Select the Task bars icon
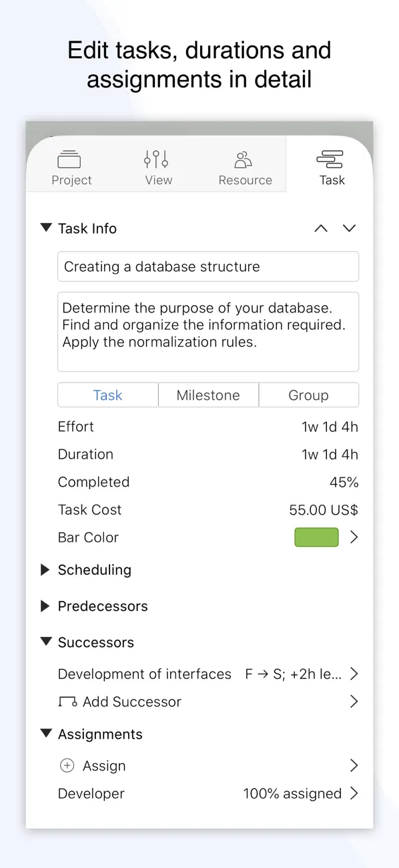This screenshot has width=399, height=868. (x=332, y=158)
